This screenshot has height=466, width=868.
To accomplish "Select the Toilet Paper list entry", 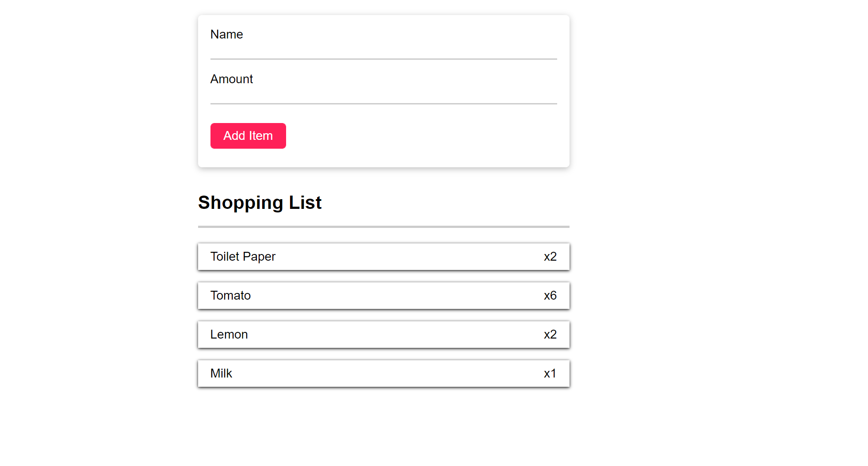I will point(383,257).
